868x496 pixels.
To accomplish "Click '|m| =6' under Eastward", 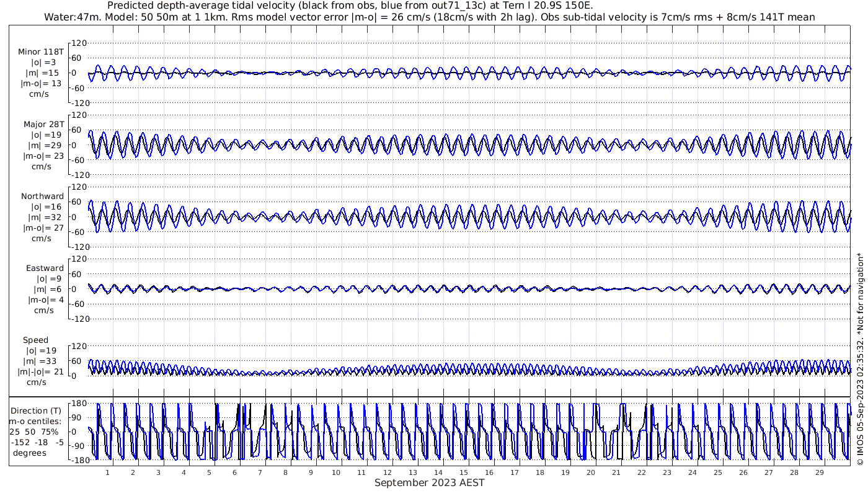I will pyautogui.click(x=46, y=289).
